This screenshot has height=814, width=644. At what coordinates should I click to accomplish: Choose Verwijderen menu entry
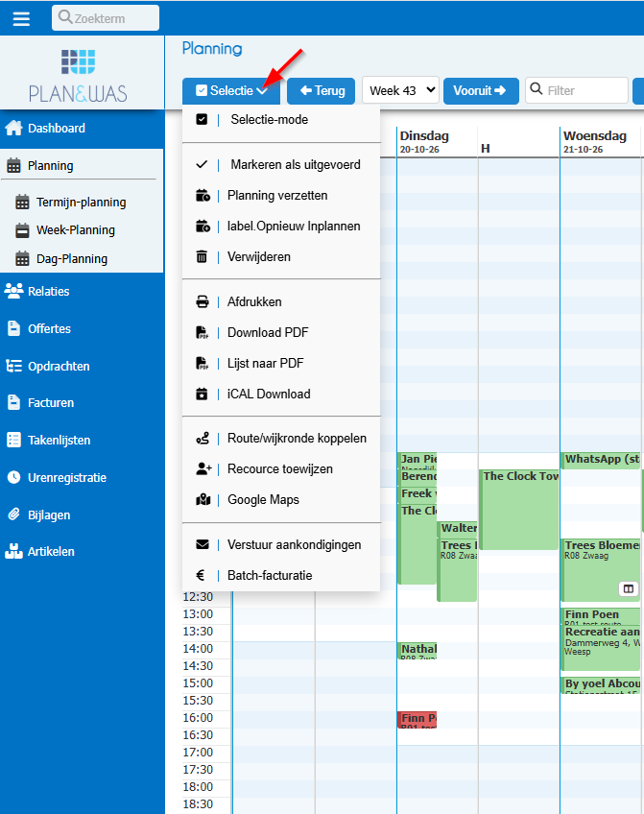281,256
